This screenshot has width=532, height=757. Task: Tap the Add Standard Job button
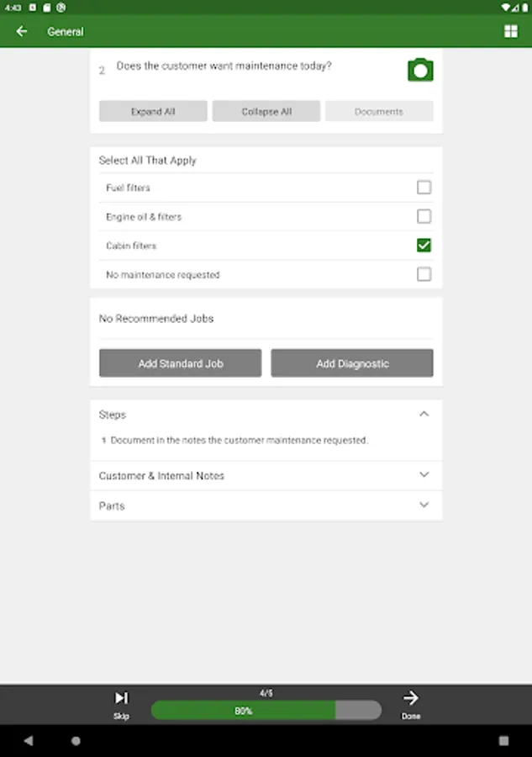(180, 363)
